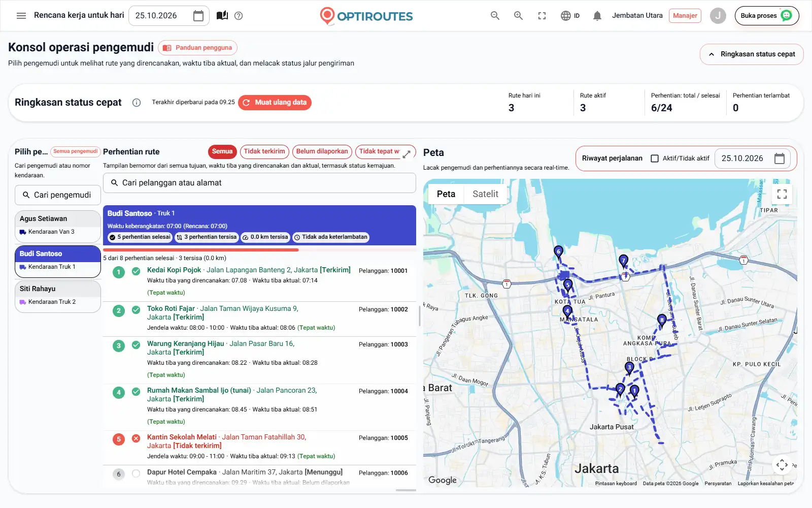Click the Semua pengemudi chip
This screenshot has width=812, height=508.
pos(75,151)
